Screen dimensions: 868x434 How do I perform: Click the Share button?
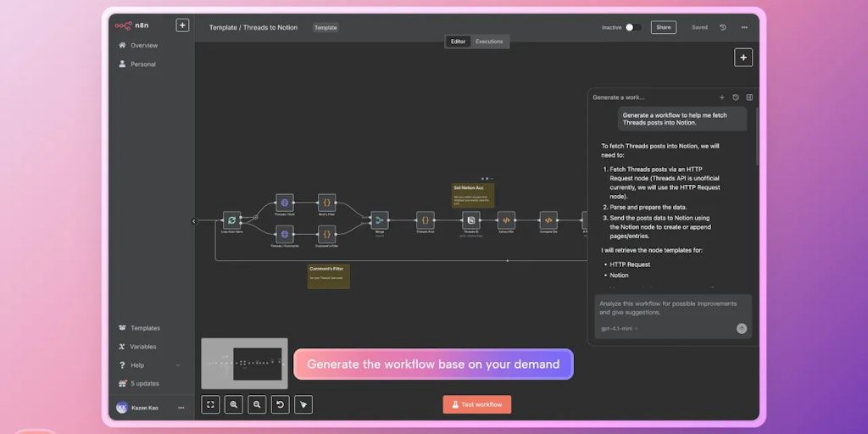point(663,27)
